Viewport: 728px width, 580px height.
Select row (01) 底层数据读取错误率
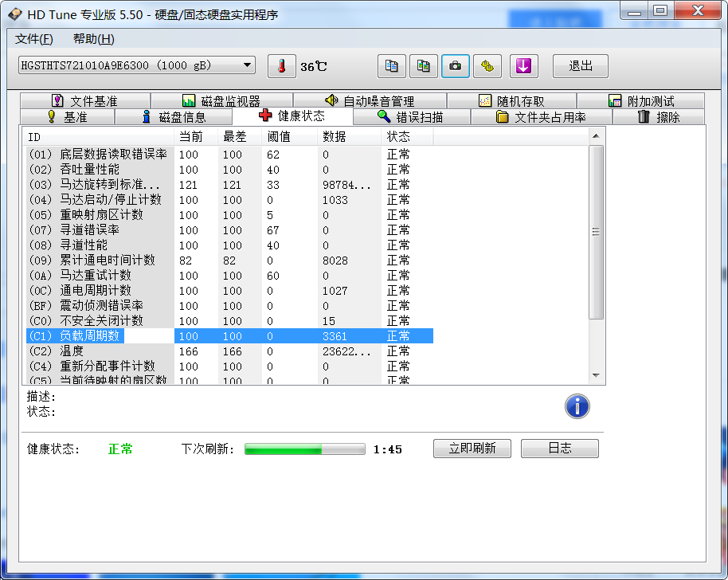[230, 155]
